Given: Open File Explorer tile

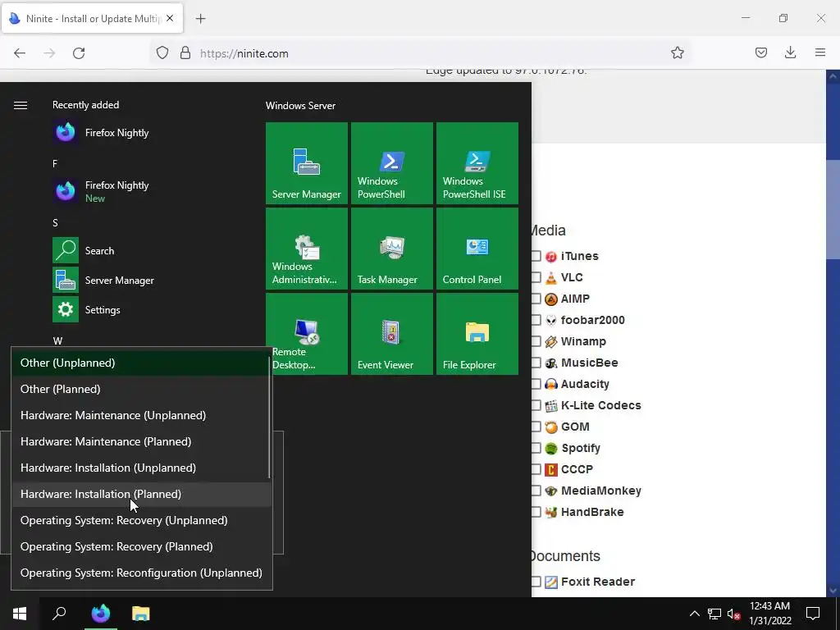Looking at the screenshot, I should 477,333.
